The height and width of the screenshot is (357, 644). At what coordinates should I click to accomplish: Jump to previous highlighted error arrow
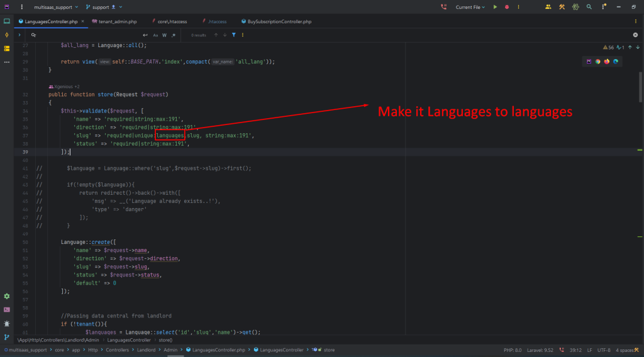(630, 48)
